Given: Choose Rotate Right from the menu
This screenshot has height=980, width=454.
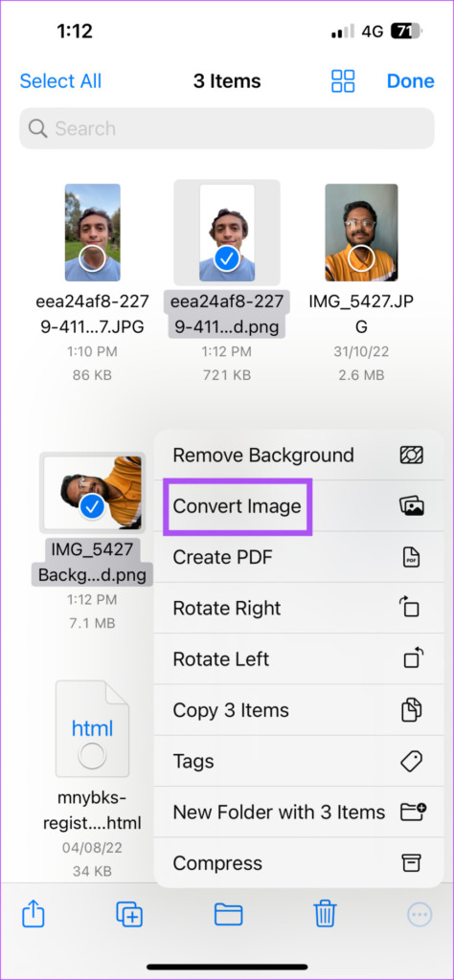Looking at the screenshot, I should tap(299, 608).
